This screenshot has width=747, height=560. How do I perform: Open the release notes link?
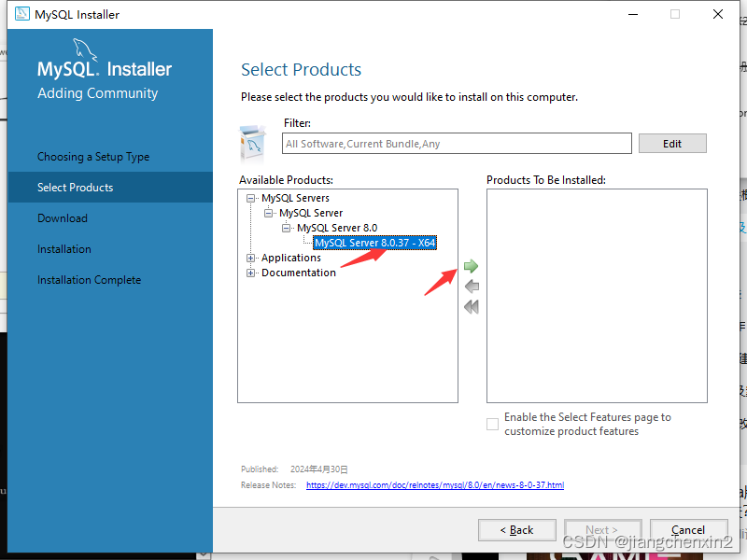[x=435, y=484]
